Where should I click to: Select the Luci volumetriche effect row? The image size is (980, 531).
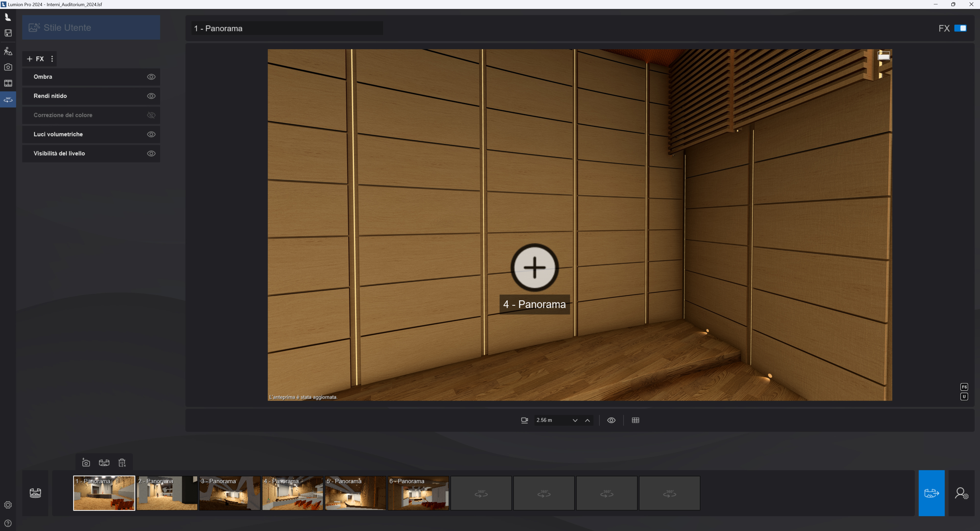tap(91, 134)
